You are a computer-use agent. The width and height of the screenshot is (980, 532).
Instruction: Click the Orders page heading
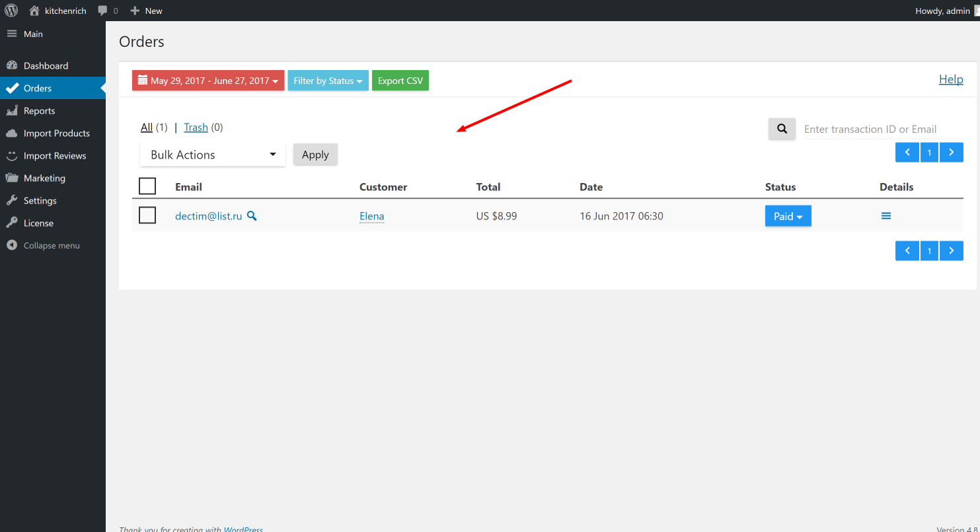pyautogui.click(x=141, y=42)
